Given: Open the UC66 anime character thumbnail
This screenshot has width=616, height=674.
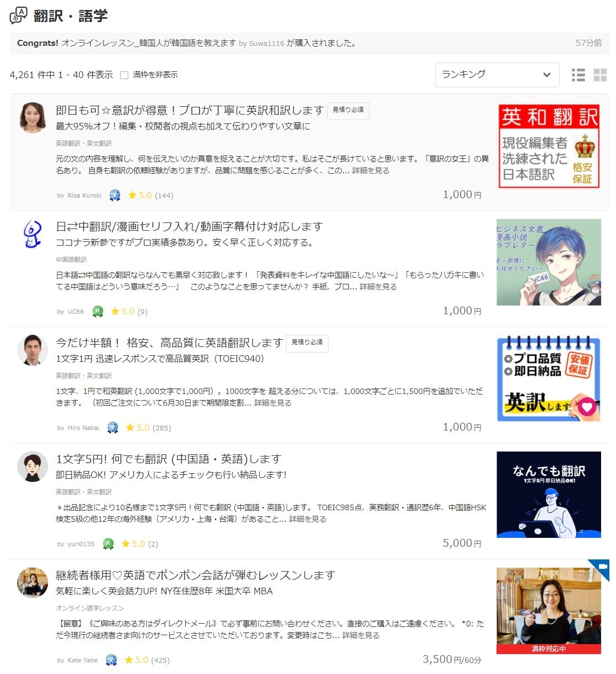Looking at the screenshot, I should point(549,262).
